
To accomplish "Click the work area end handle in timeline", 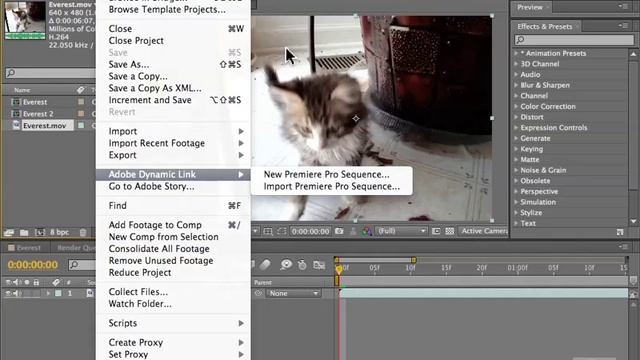I will [413, 260].
